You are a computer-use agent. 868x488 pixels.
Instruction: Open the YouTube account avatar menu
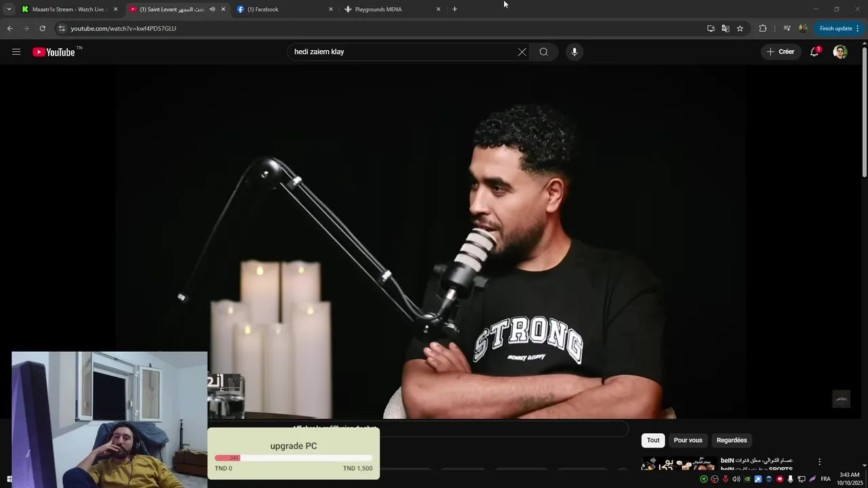[x=840, y=52]
